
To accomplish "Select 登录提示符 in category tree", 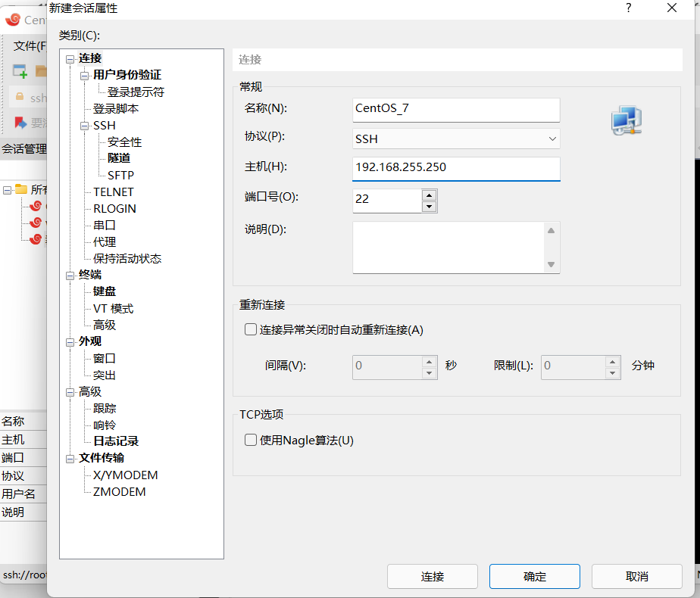I will (x=136, y=92).
